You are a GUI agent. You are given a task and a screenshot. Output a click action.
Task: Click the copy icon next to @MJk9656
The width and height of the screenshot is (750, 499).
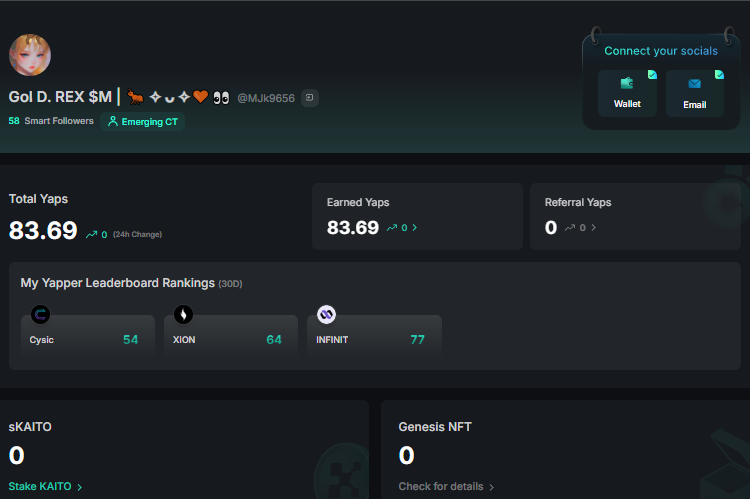(309, 98)
